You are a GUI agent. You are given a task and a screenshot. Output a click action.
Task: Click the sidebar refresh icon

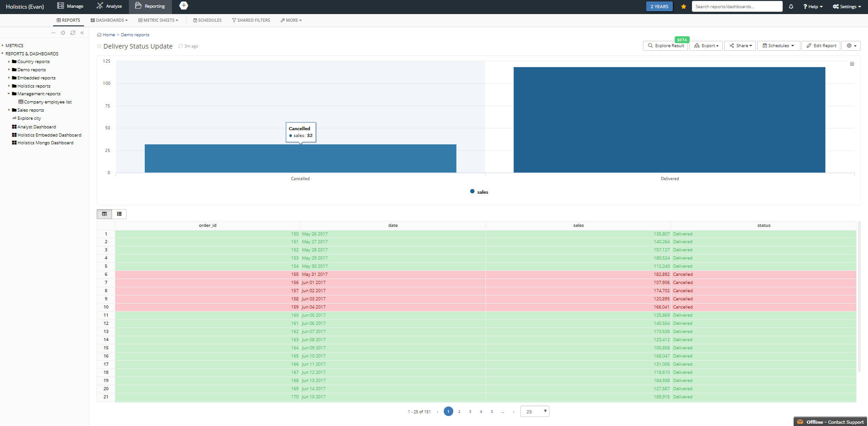point(73,33)
